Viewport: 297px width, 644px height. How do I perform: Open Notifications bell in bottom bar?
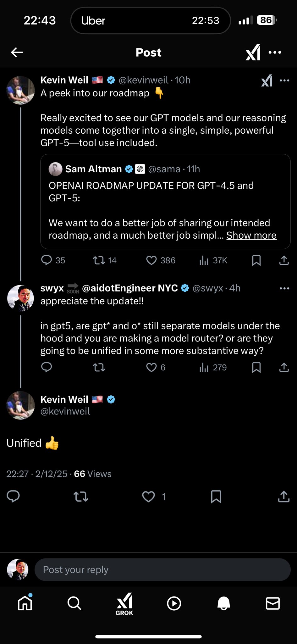[224, 603]
